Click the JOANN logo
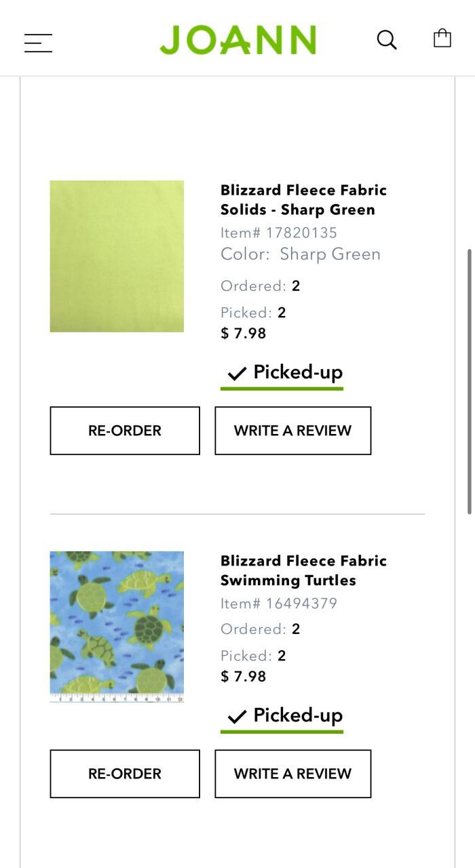This screenshot has height=868, width=475. [x=237, y=40]
